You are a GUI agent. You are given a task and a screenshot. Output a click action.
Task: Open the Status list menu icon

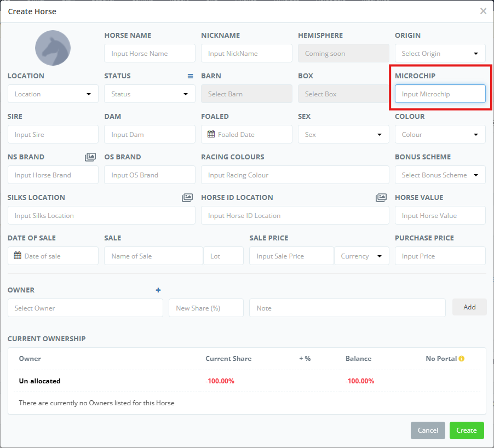191,76
